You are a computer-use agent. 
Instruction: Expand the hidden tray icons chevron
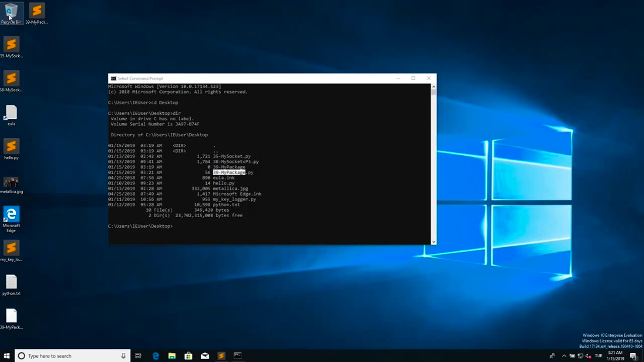coord(563,356)
